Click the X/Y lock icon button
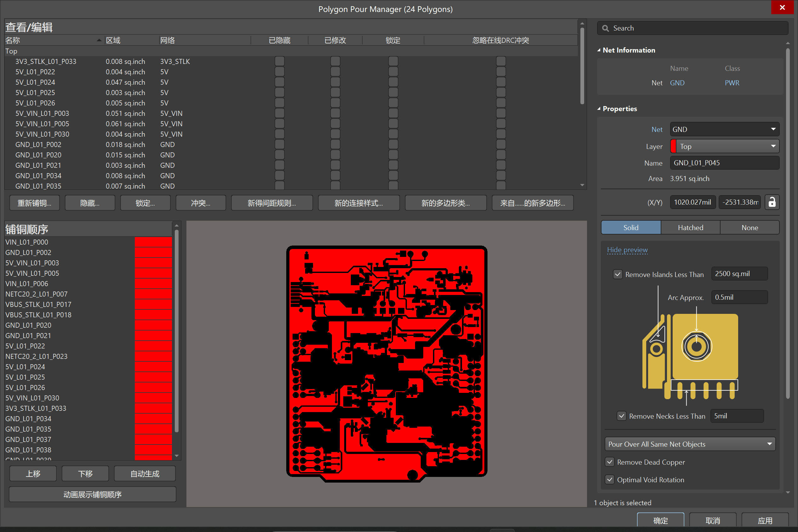798x532 pixels. point(772,202)
